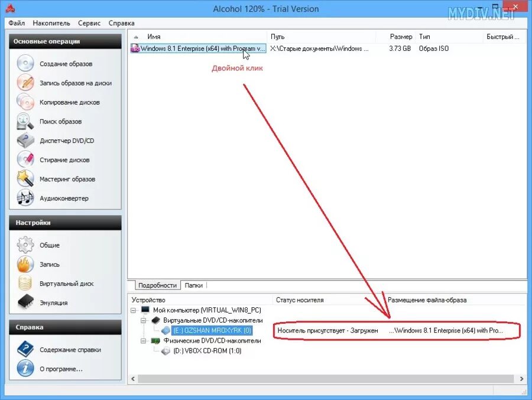Open О программе... link
532x400 pixels.
pyautogui.click(x=61, y=369)
